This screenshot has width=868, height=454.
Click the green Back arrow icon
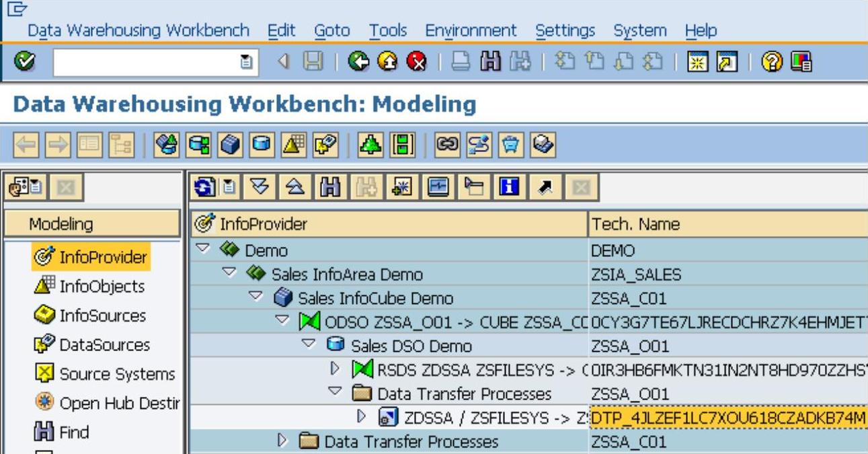click(359, 63)
